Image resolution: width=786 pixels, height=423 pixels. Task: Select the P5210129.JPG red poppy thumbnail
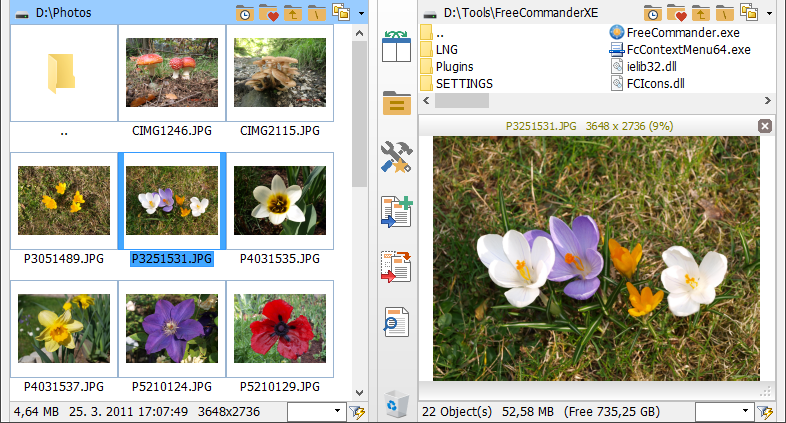[280, 328]
